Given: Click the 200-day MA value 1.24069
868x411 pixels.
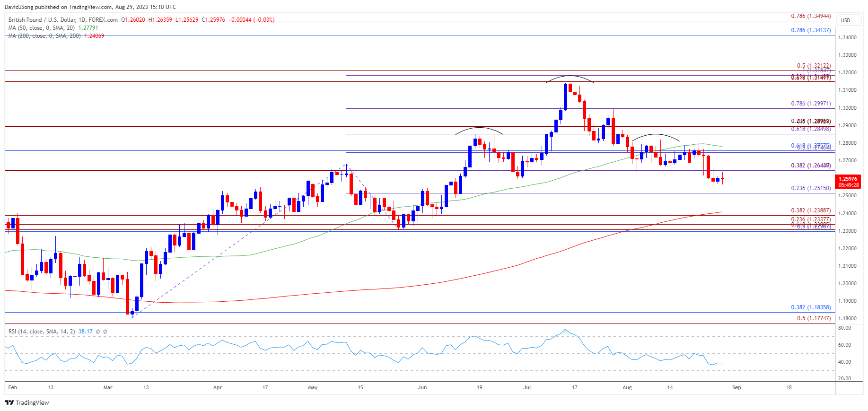Looking at the screenshot, I should (94, 36).
